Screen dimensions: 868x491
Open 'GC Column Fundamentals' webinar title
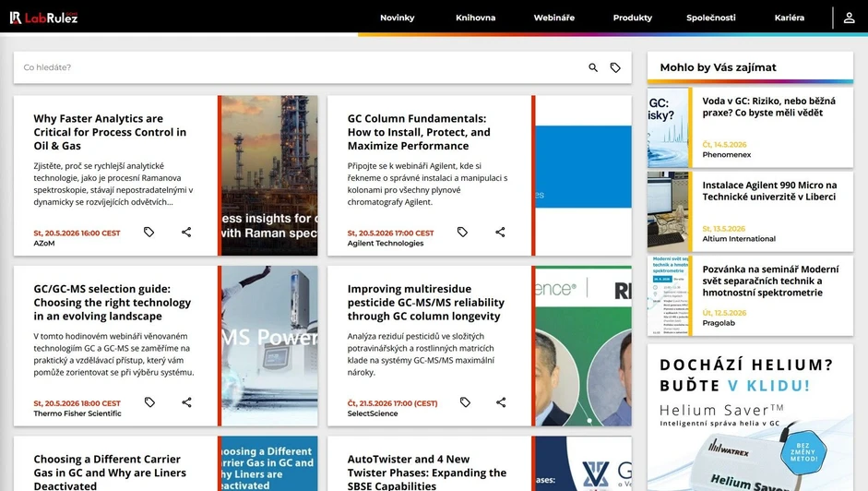click(x=419, y=132)
